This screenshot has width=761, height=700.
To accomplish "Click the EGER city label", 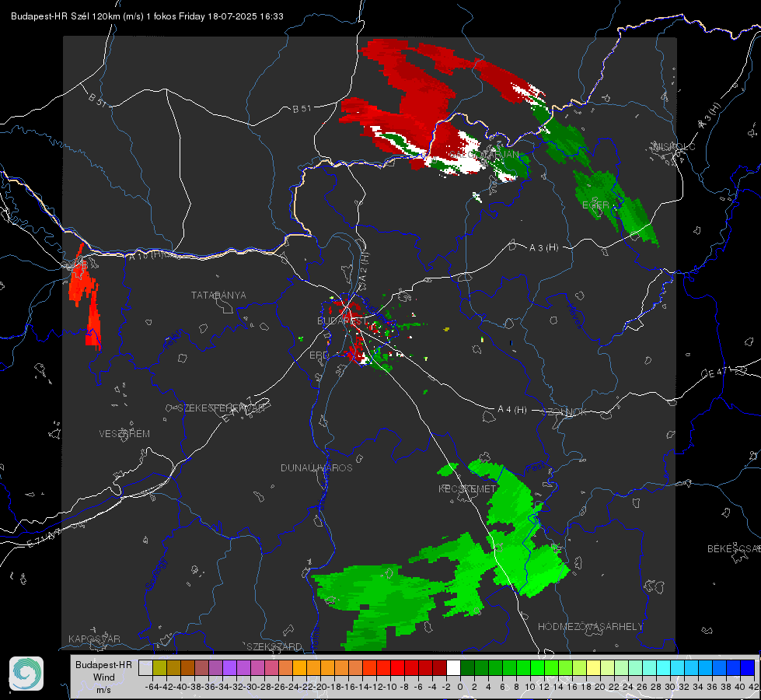I will point(595,205).
